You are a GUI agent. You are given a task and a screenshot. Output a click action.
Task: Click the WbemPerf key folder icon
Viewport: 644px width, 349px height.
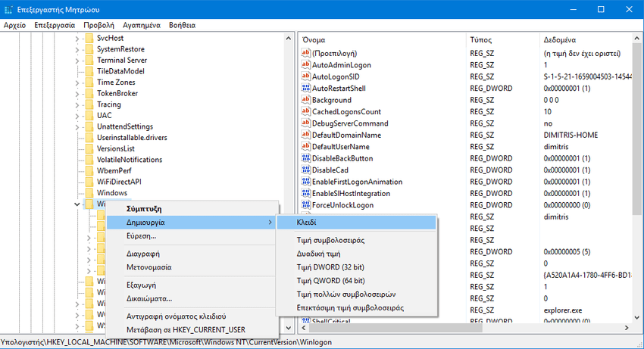pos(89,171)
